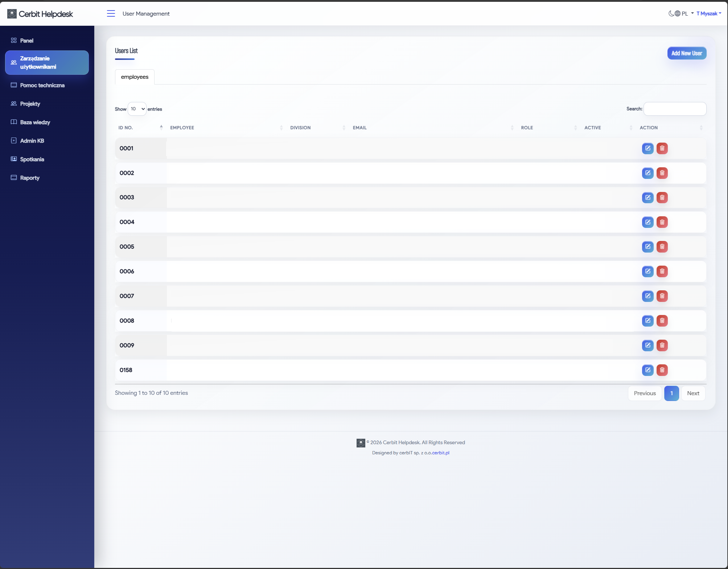The height and width of the screenshot is (569, 728).
Task: Click the Add New User button
Action: tap(687, 53)
